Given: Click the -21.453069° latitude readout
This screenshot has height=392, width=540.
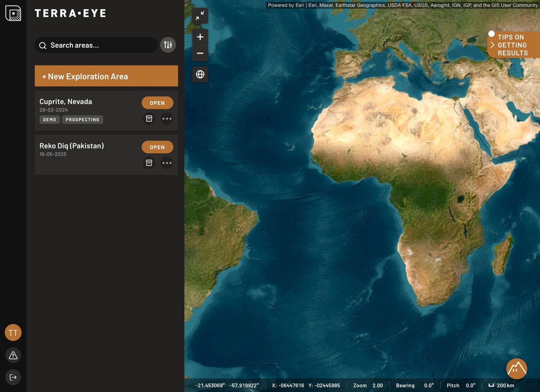Looking at the screenshot, I should [x=210, y=385].
